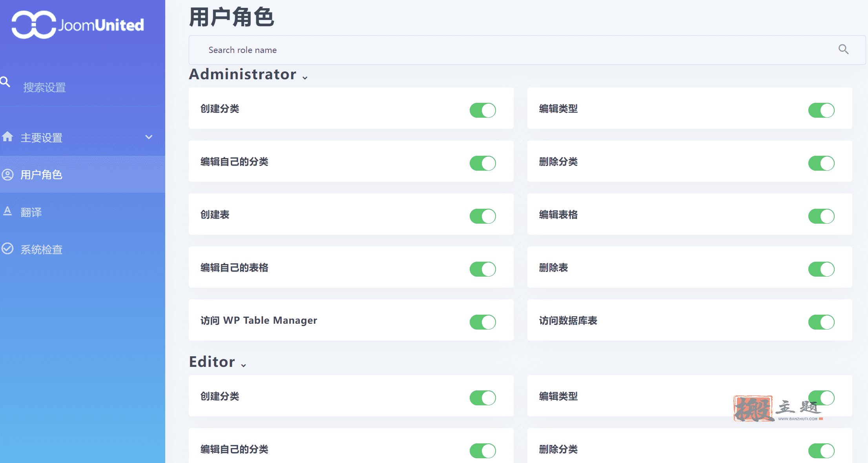Toggle Editor 编辑自己的分类 switch
Viewport: 868px width, 463px height.
pos(483,451)
